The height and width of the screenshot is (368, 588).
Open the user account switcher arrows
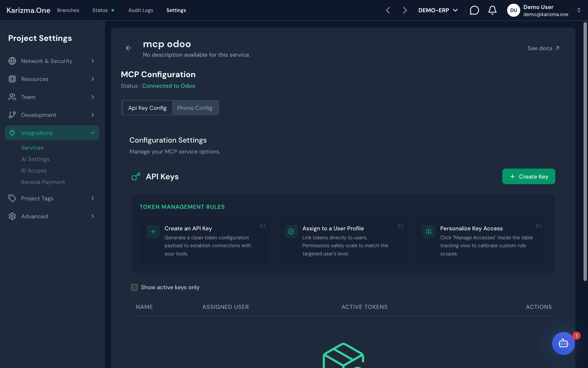[x=579, y=10]
